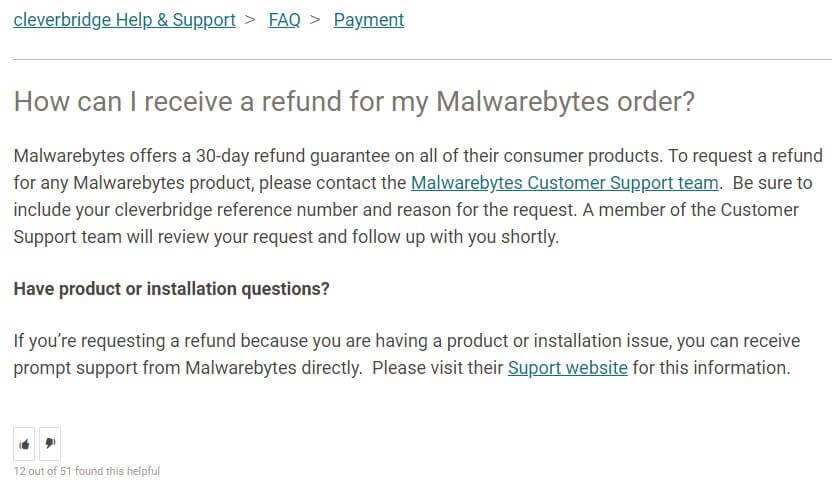Screen dimensions: 832x485
Task: Click the thumbs up helpful icon
Action: point(24,444)
